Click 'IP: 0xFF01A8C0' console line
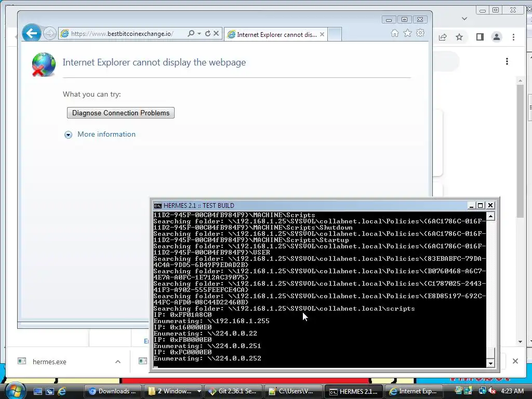Screen dimensions: 532x399 click(x=182, y=314)
